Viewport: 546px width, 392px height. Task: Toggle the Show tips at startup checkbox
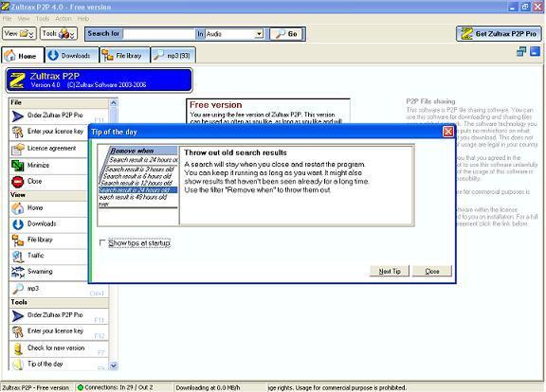pos(102,242)
